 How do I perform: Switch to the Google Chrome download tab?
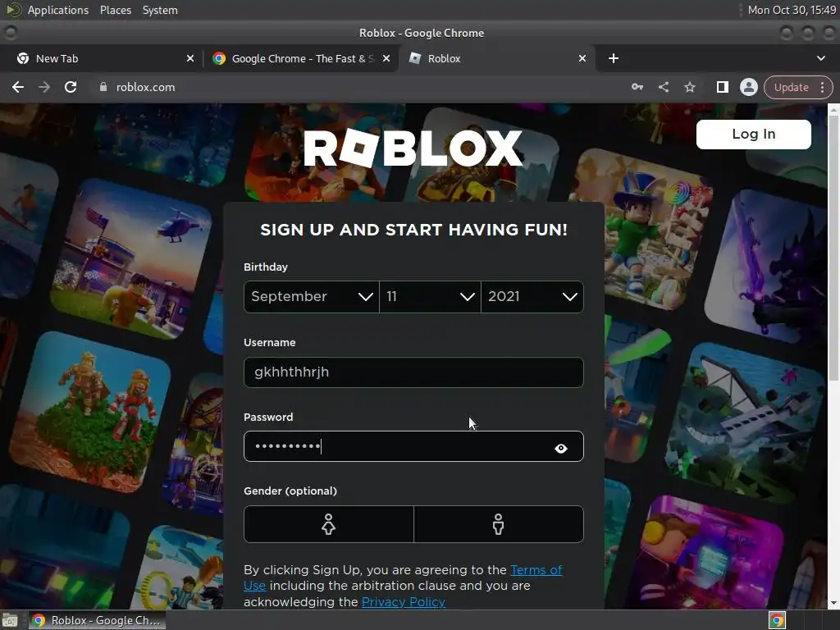coord(300,58)
